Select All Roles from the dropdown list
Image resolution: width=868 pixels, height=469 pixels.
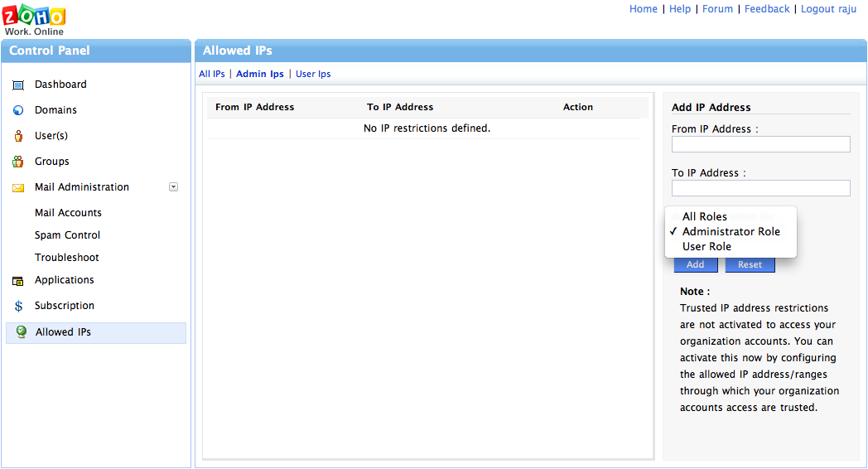pos(704,216)
